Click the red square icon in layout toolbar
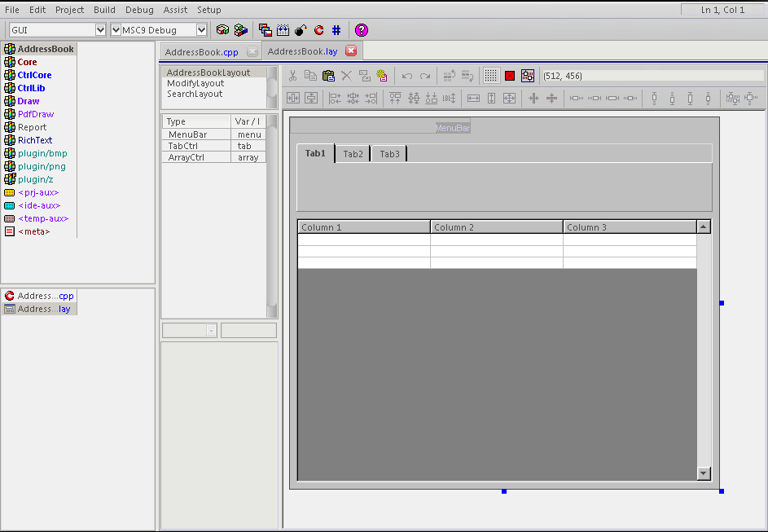 [510, 76]
